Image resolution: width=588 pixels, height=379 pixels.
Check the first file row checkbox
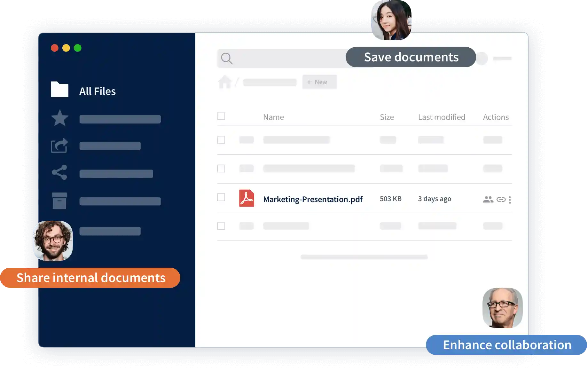221,140
